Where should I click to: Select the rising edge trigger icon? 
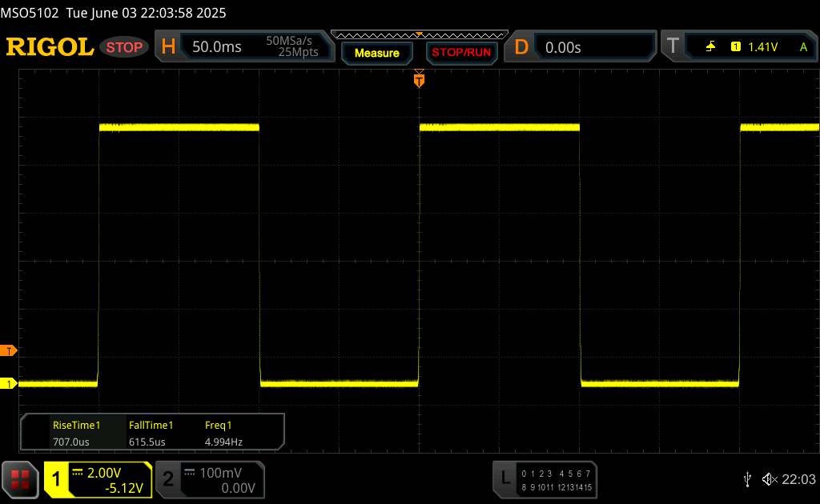[710, 47]
